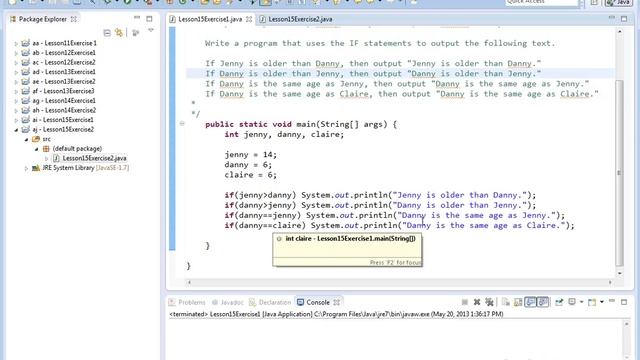
Task: Click the third Package Explorer toolbar icon
Action: coord(136,33)
